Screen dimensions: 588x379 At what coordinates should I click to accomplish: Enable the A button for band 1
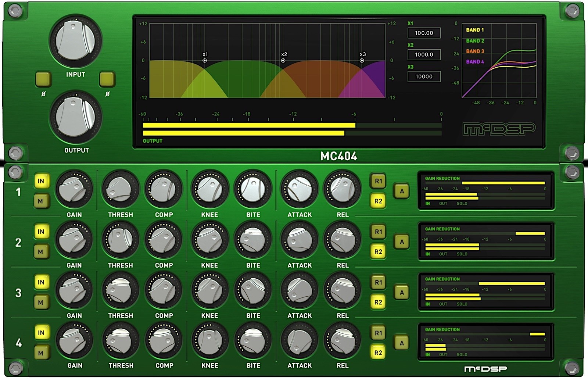pyautogui.click(x=402, y=191)
